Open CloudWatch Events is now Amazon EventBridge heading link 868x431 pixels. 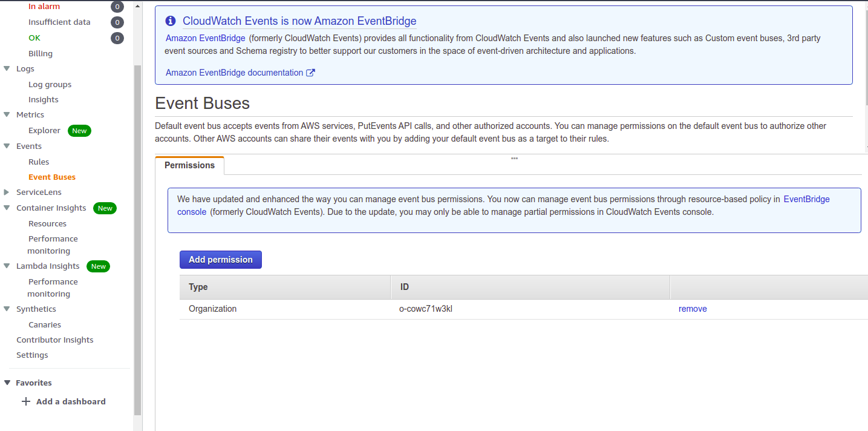tap(299, 21)
